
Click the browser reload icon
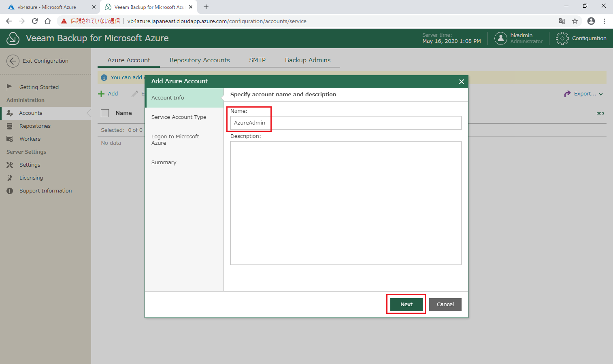click(x=35, y=21)
